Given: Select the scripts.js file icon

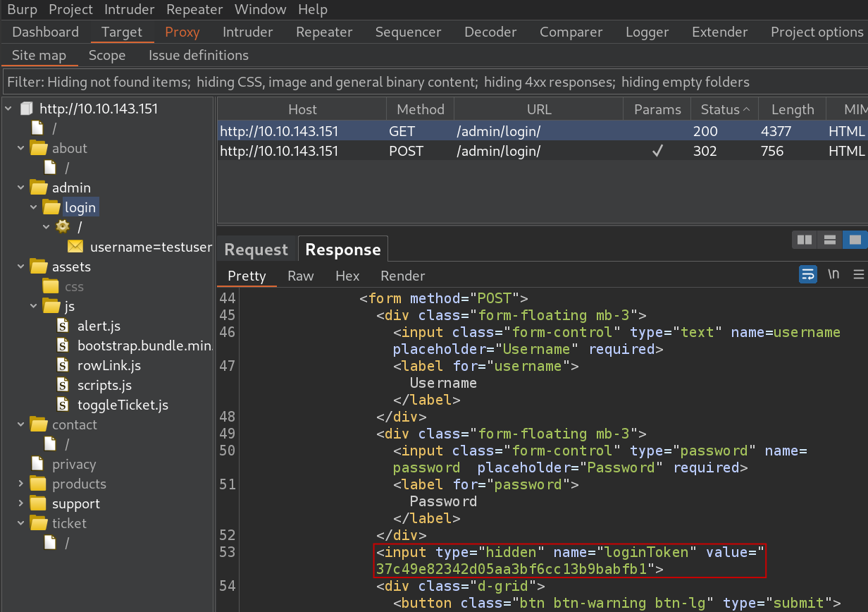Looking at the screenshot, I should click(x=63, y=385).
